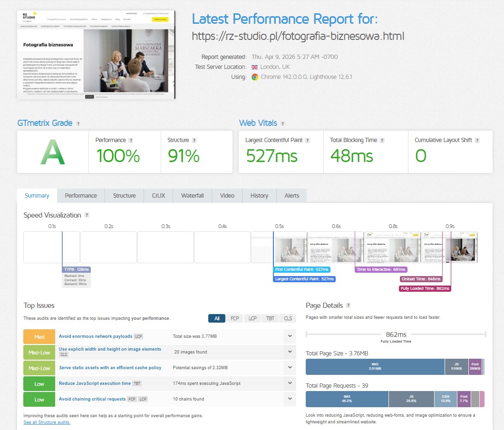Image resolution: width=504 pixels, height=430 pixels.
Task: Click the website screenshot thumbnail
Action: [x=96, y=55]
